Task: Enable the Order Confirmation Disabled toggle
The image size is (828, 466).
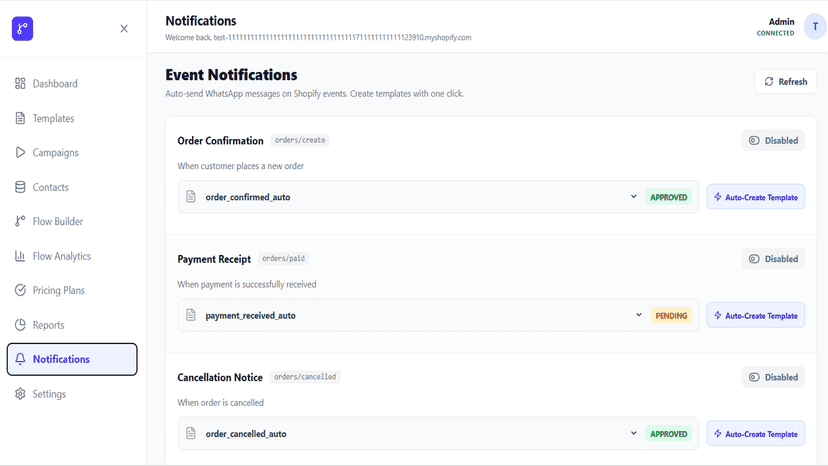Action: pyautogui.click(x=773, y=141)
